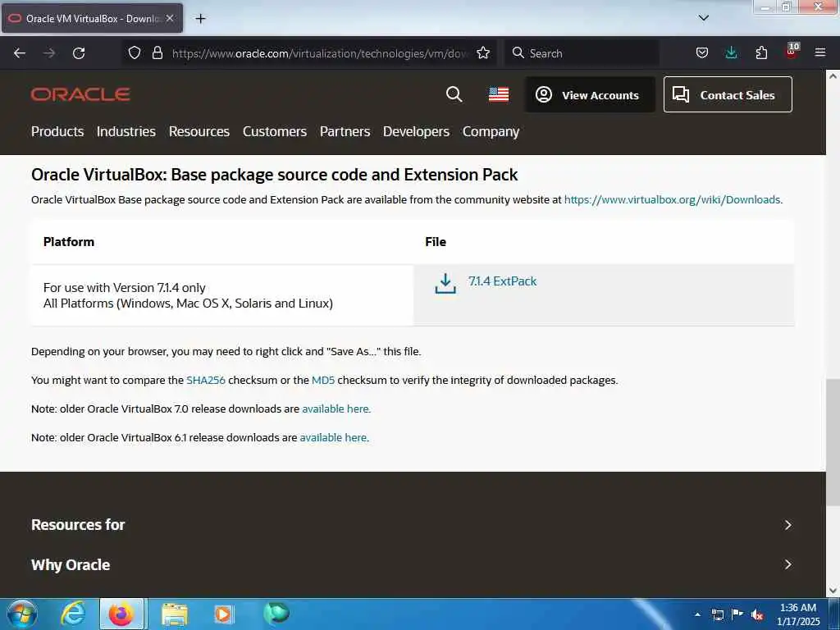840x630 pixels.
Task: Show hidden tray icons arrow
Action: [x=697, y=614]
